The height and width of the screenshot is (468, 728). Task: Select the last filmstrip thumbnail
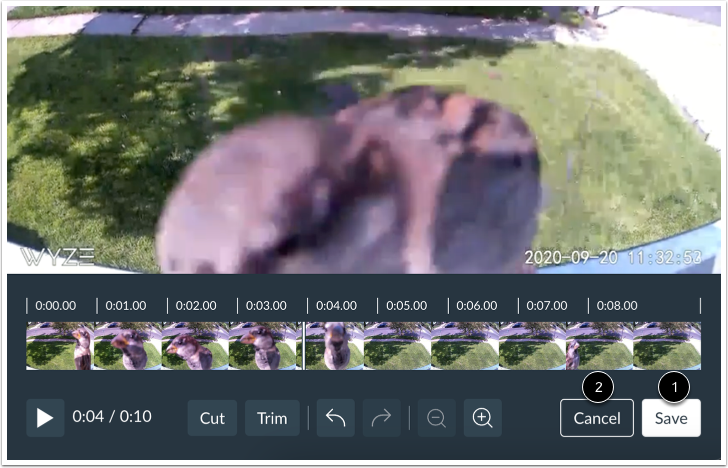click(667, 346)
